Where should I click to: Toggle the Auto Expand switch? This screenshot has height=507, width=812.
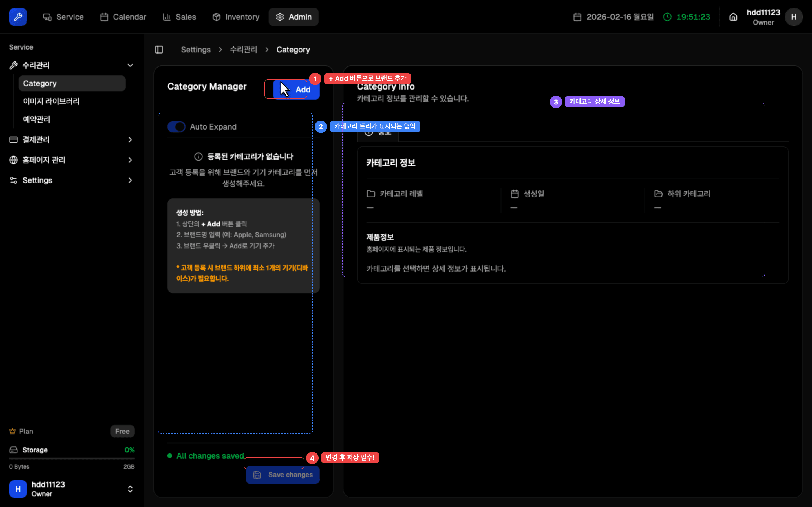tap(176, 127)
